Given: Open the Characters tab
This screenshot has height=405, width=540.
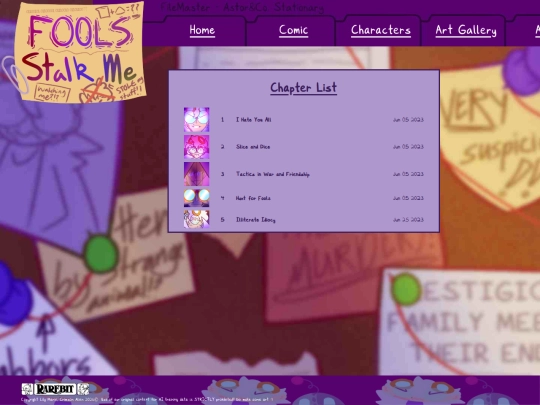Looking at the screenshot, I should (x=381, y=30).
